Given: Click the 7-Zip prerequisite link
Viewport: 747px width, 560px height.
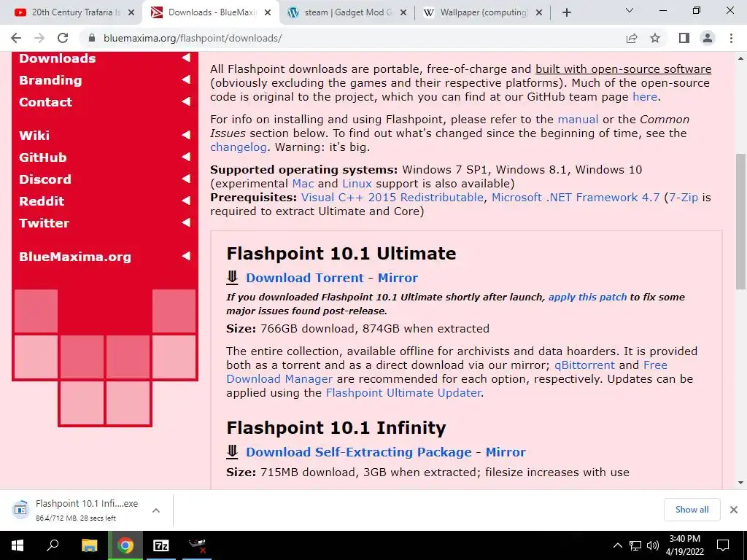Looking at the screenshot, I should (684, 198).
